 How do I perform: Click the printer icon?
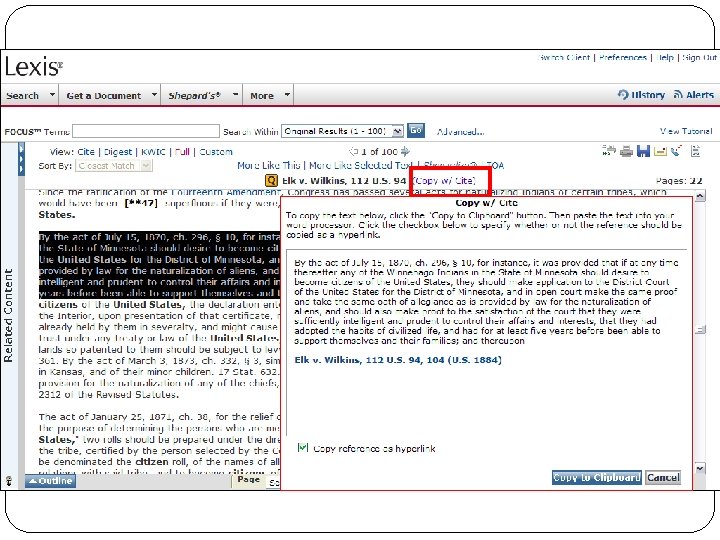click(x=626, y=151)
